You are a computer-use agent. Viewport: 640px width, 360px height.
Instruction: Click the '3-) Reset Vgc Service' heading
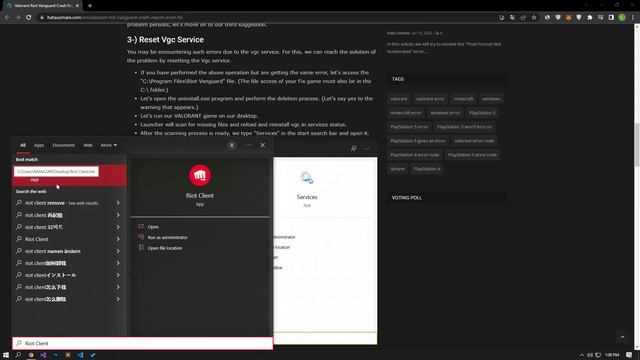pos(165,40)
